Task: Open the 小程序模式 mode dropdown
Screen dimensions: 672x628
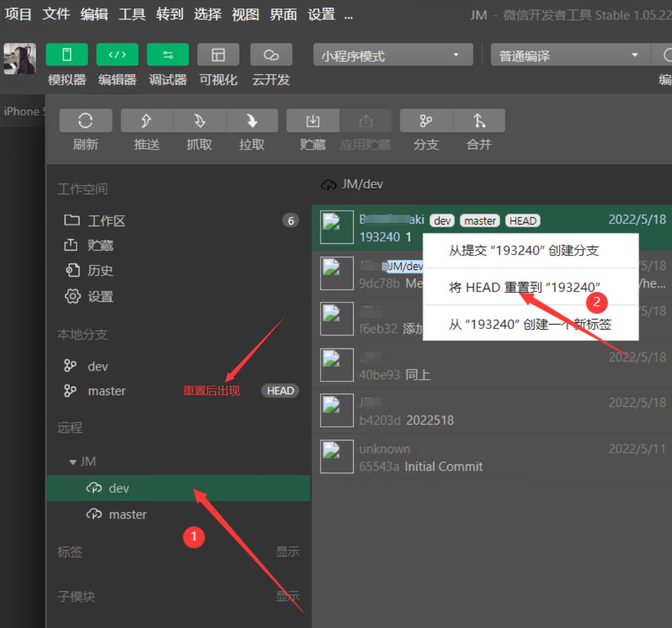Action: [393, 55]
